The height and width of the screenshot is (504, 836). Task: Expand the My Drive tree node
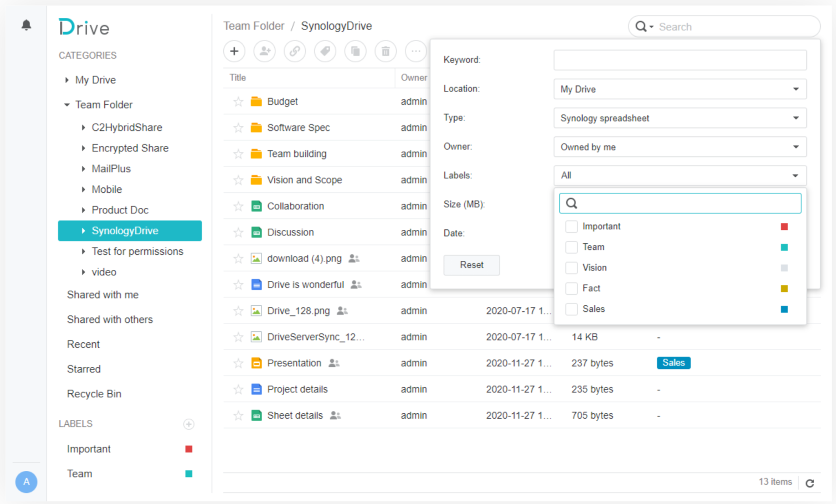67,80
